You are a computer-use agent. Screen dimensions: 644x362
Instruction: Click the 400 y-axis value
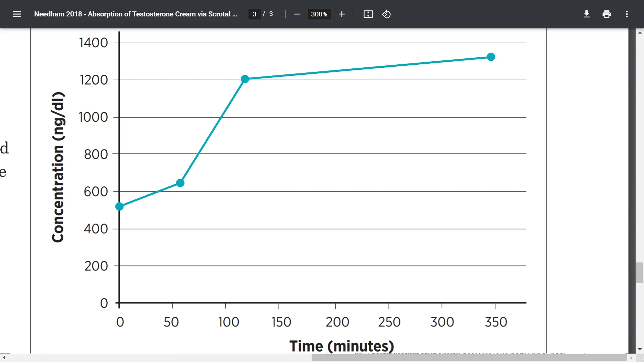click(x=96, y=229)
